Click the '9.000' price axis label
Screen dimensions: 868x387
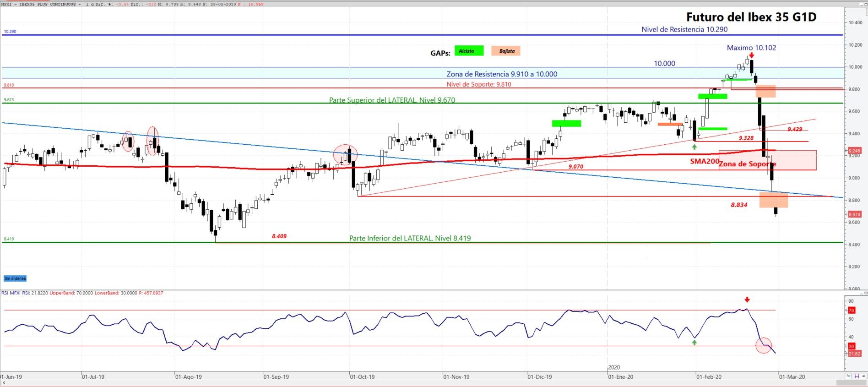tap(854, 178)
